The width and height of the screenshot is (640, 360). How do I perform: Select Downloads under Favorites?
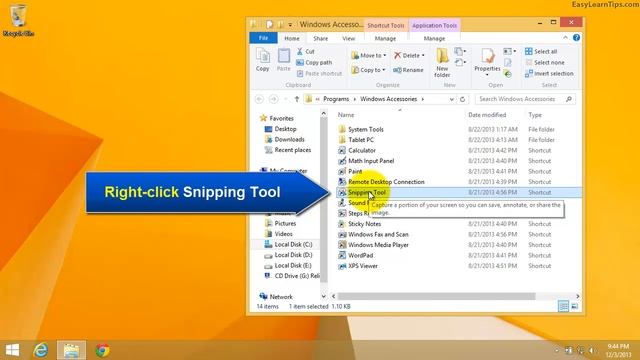[284, 140]
